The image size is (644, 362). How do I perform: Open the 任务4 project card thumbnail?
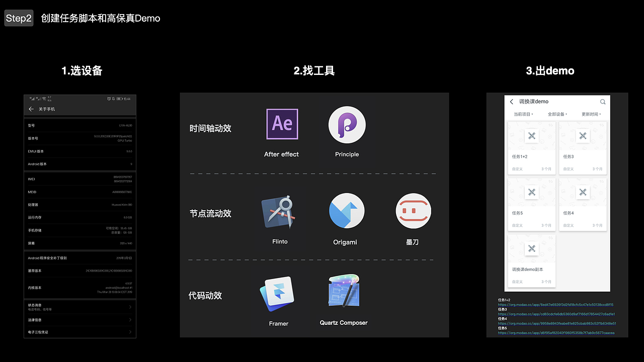[583, 192]
